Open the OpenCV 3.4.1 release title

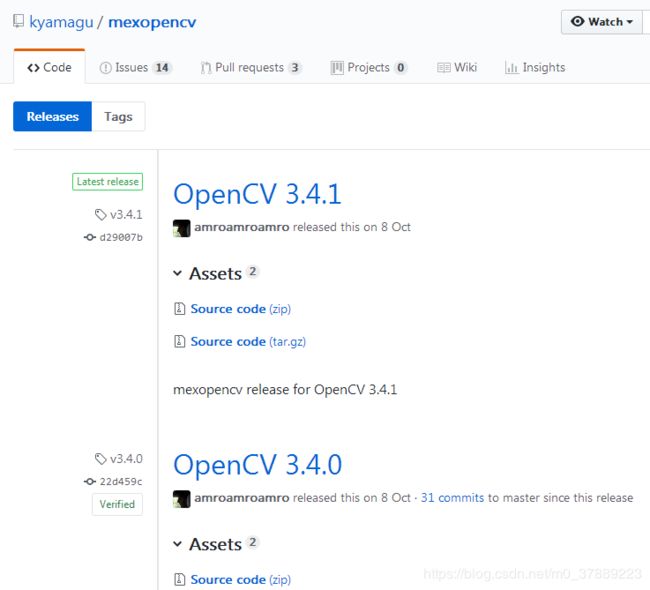click(x=257, y=194)
